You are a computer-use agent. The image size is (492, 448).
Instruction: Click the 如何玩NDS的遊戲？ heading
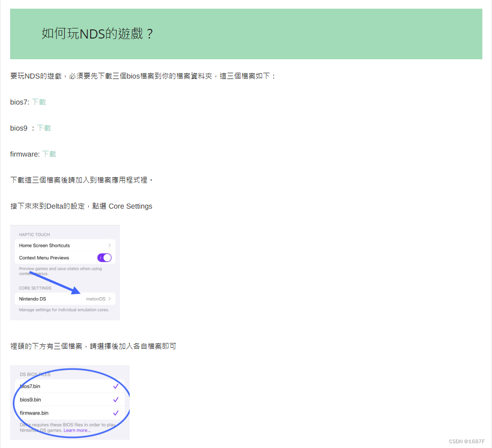coord(98,34)
